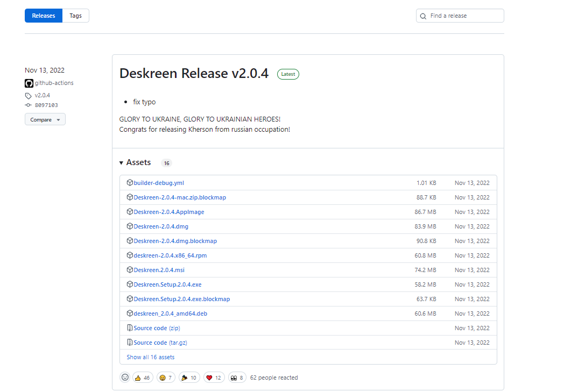Show all 16 assets

pyautogui.click(x=151, y=357)
